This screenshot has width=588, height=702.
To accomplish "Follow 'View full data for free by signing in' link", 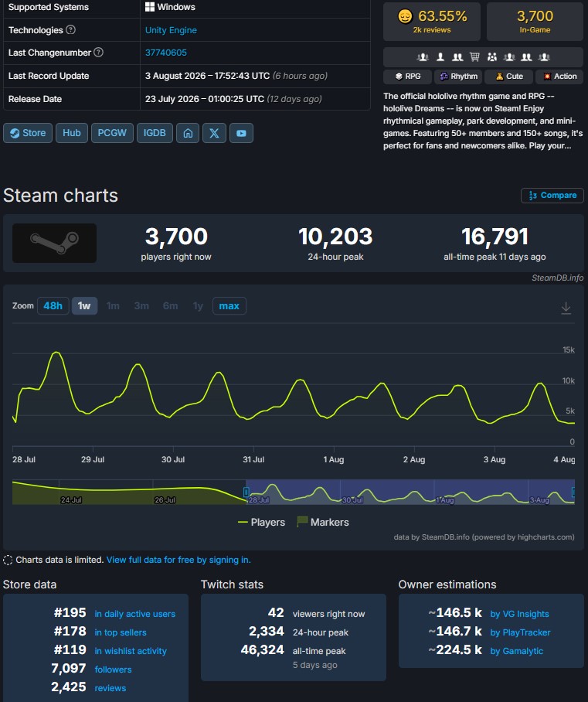I will [178, 560].
